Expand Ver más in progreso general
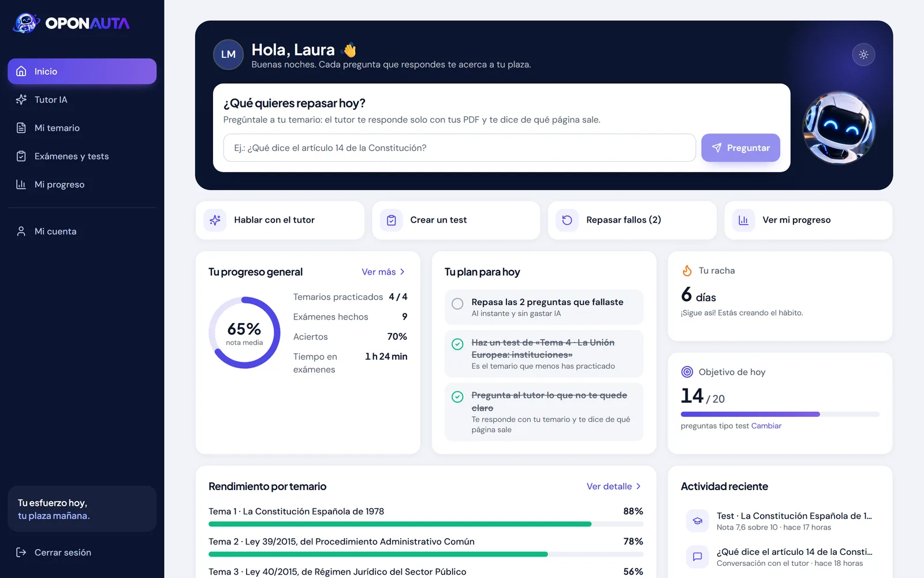The width and height of the screenshot is (924, 578). [x=383, y=272]
